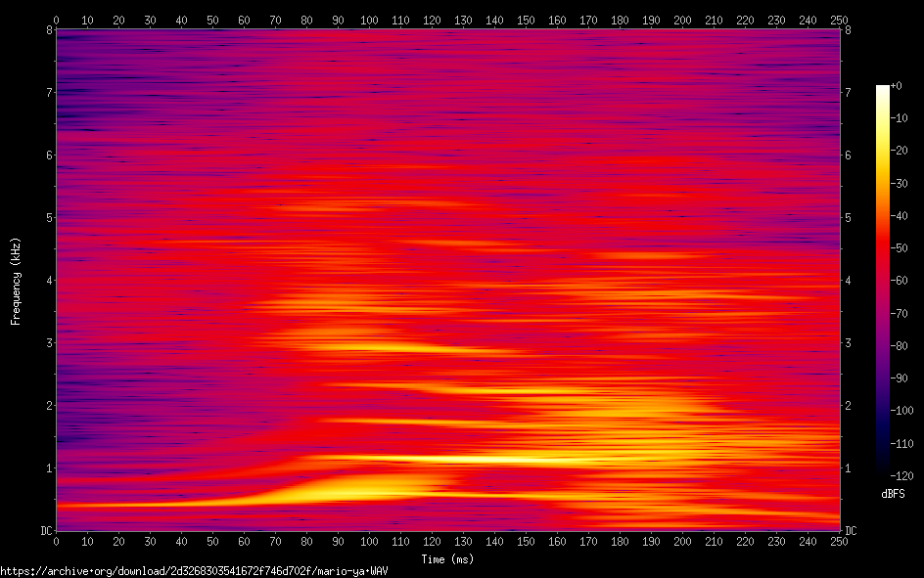
Task: Click the 200 ms tick on the bottom time axis
Action: tap(682, 541)
